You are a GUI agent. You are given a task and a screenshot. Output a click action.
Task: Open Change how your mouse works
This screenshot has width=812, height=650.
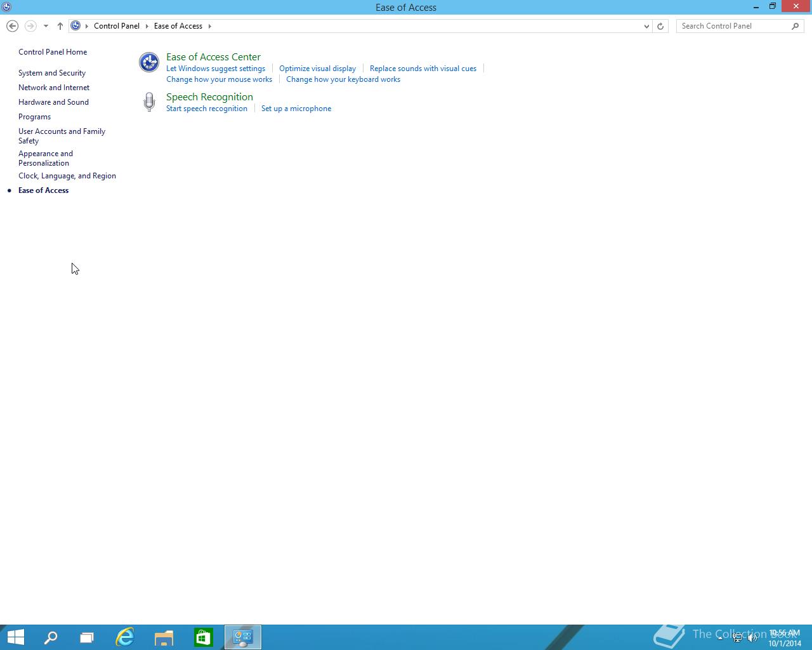pos(219,79)
